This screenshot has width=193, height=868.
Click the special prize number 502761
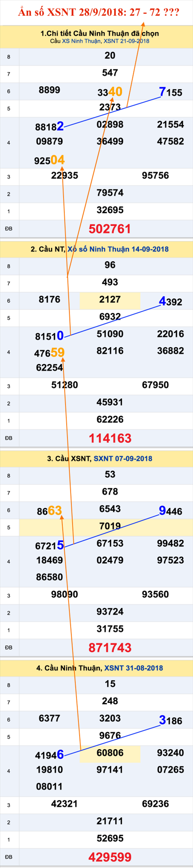coord(110,229)
